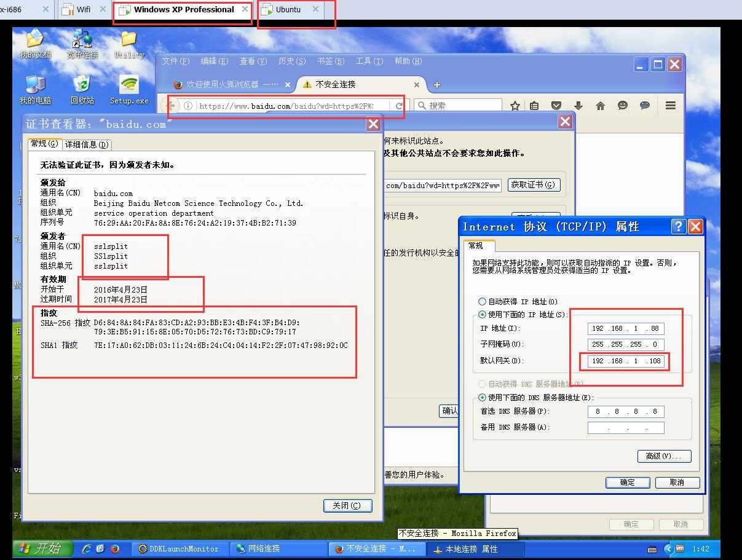Viewport: 742px width, 560px height.
Task: Click help question mark in TCP/IP dialog
Action: point(679,226)
